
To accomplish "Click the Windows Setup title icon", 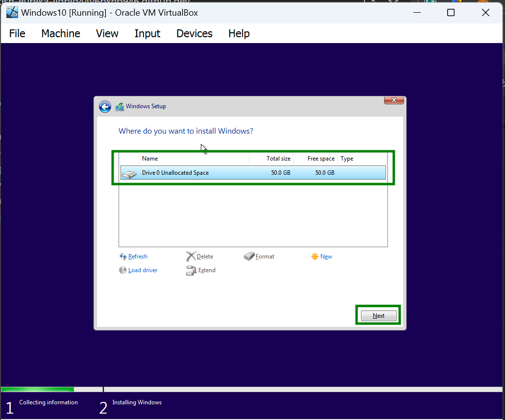I will coord(120,107).
